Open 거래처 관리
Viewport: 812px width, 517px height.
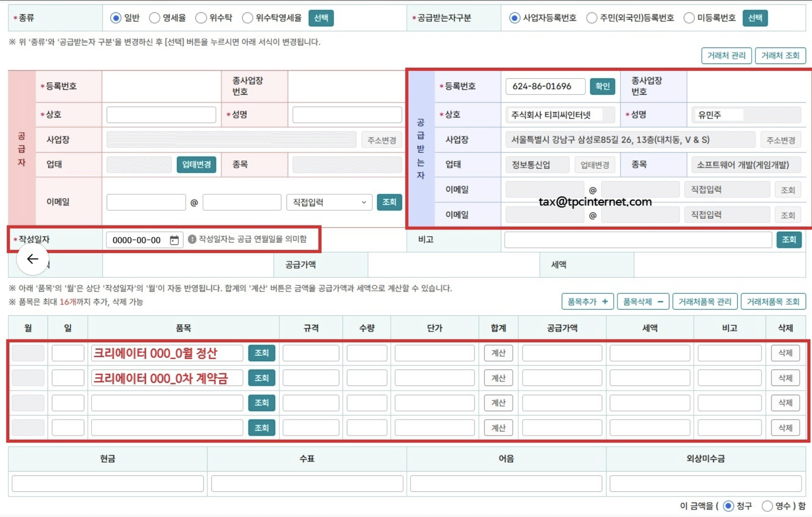click(x=726, y=56)
